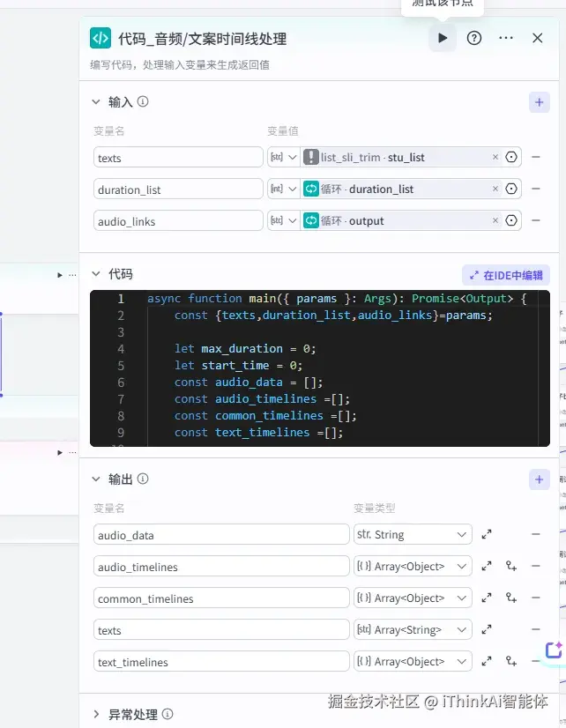The image size is (566, 728).
Task: Open Array<Object> type dropdown for audio_timelines
Action: [413, 566]
